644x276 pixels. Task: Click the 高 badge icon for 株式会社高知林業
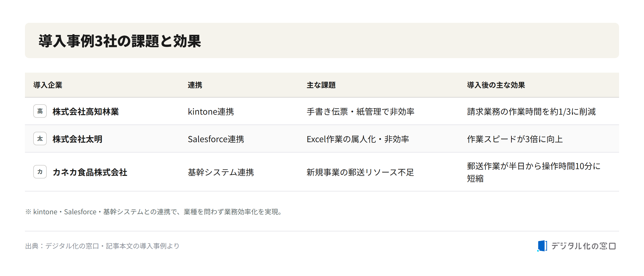click(40, 111)
